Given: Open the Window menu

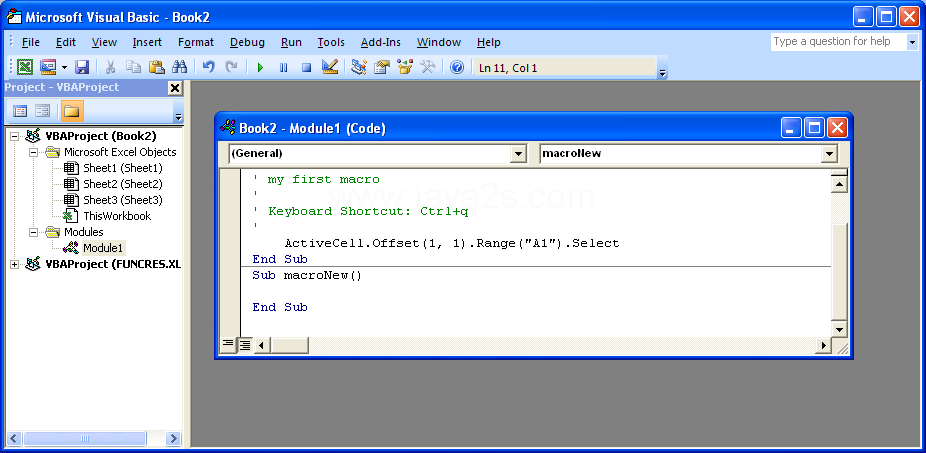Looking at the screenshot, I should point(439,42).
